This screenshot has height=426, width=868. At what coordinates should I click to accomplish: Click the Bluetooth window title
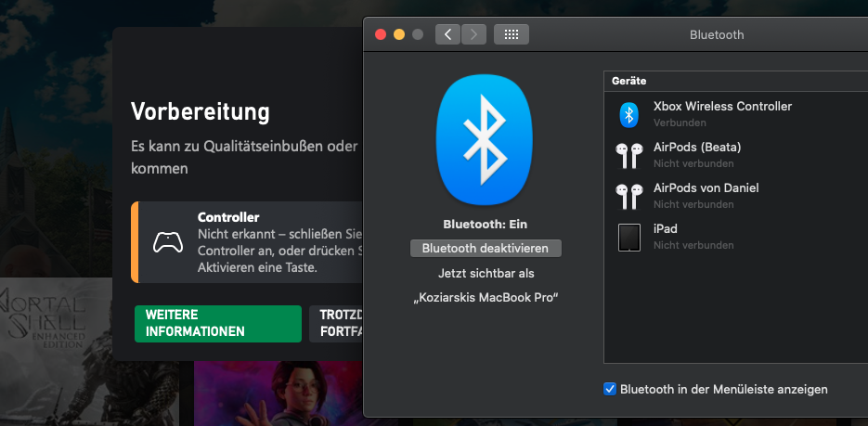[717, 35]
